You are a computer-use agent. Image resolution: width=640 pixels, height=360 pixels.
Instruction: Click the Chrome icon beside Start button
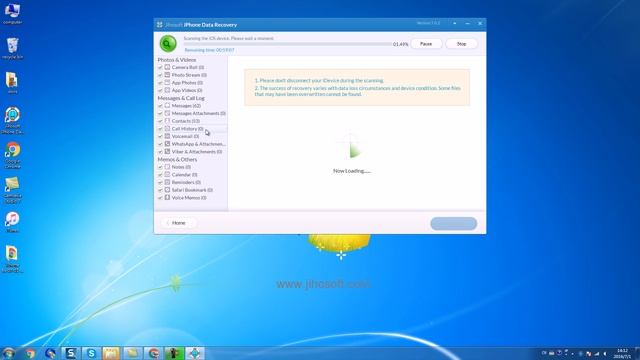pyautogui.click(x=29, y=353)
